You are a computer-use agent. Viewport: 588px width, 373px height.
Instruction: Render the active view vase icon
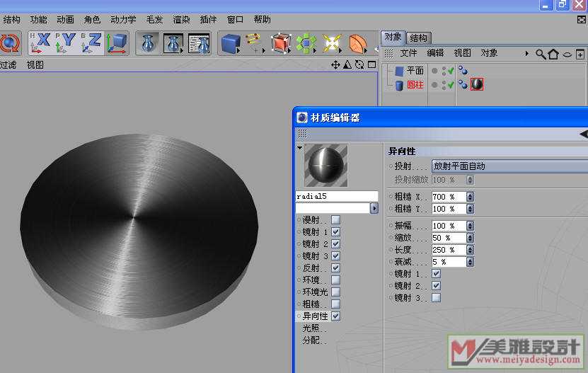(x=148, y=44)
